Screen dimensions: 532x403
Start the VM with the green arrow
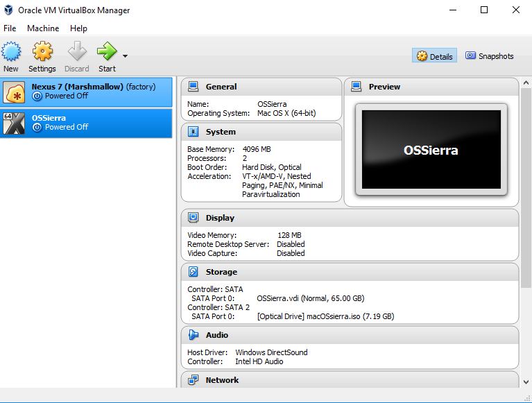[x=107, y=51]
